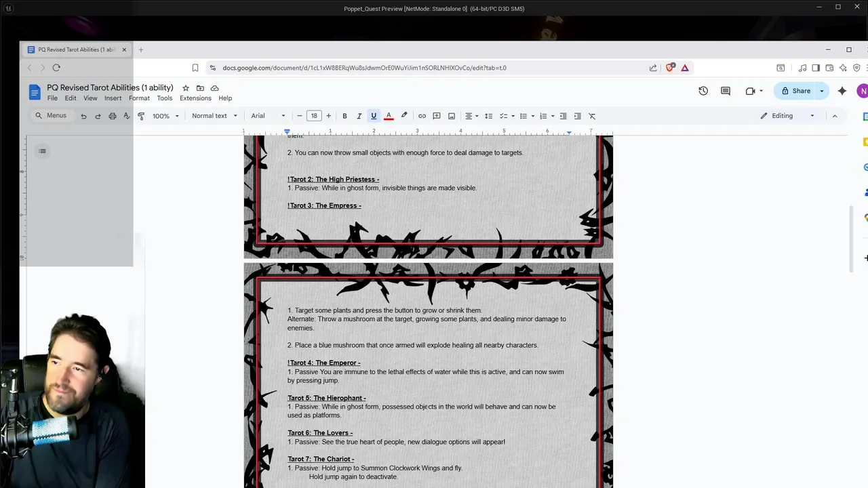Open the Insert menu
868x488 pixels.
click(x=113, y=98)
